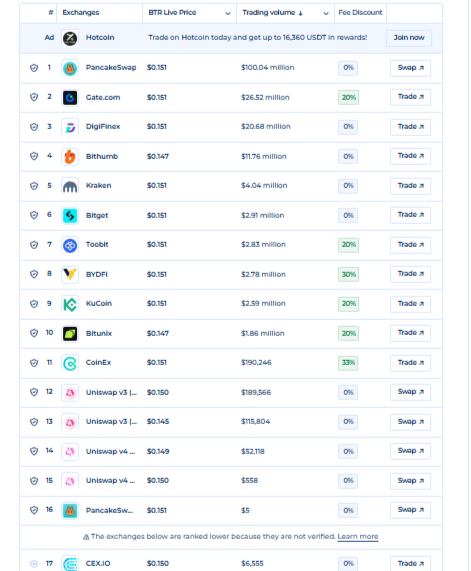Image resolution: width=471 pixels, height=571 pixels.
Task: Click the KuCoin green logo
Action: coord(70,304)
